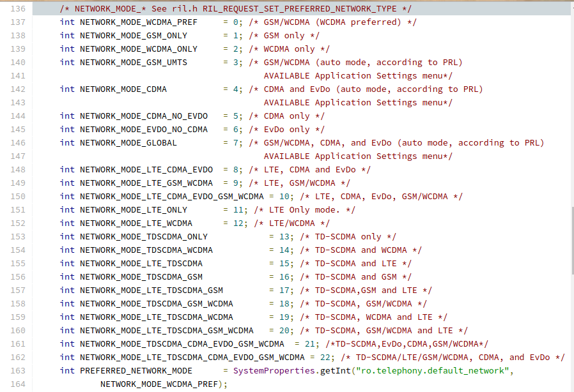Click the NETWORK_MODE_LTE_TDSCDMA_GSM_WCDMA constant on line 160
Viewport: 574px width, 392px height.
167,331
